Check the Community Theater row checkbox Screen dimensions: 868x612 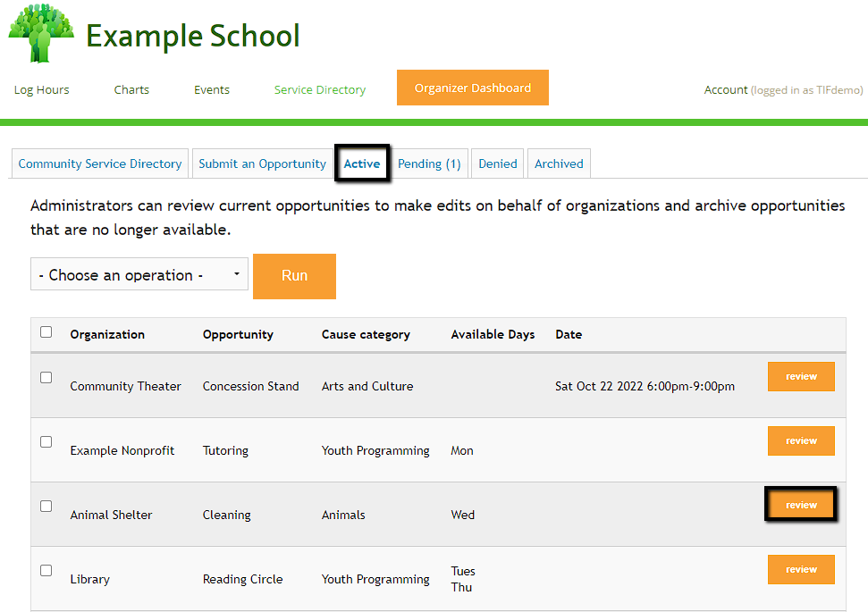pyautogui.click(x=46, y=377)
